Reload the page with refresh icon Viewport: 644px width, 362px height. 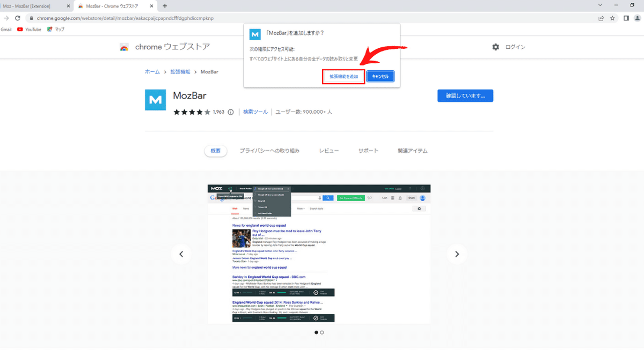tap(18, 18)
